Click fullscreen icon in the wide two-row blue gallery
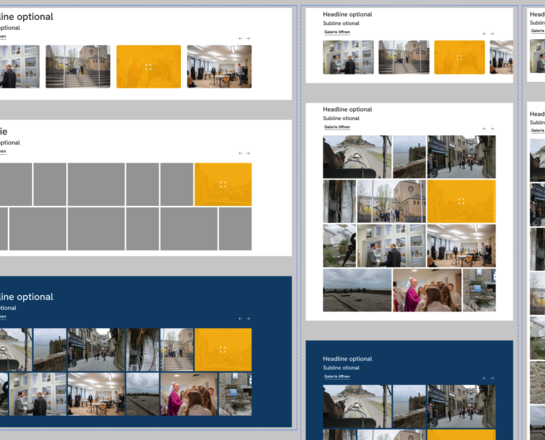 coord(223,350)
